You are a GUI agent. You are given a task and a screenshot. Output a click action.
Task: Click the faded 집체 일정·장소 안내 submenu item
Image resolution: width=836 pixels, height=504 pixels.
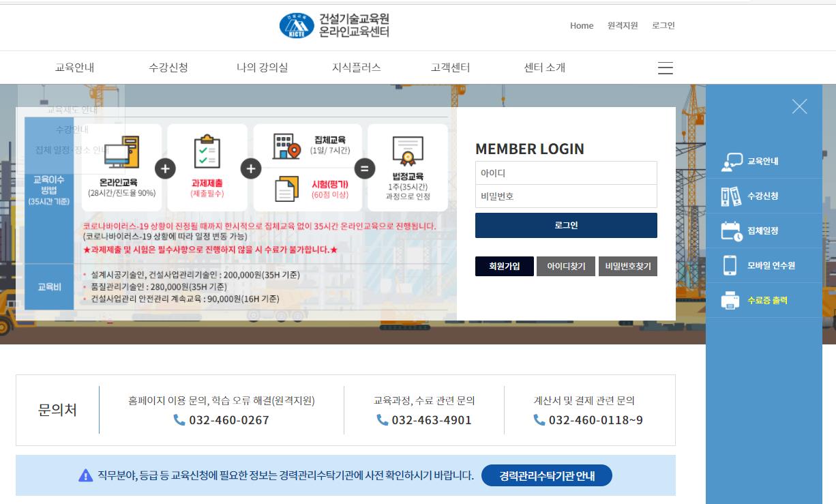coord(72,149)
